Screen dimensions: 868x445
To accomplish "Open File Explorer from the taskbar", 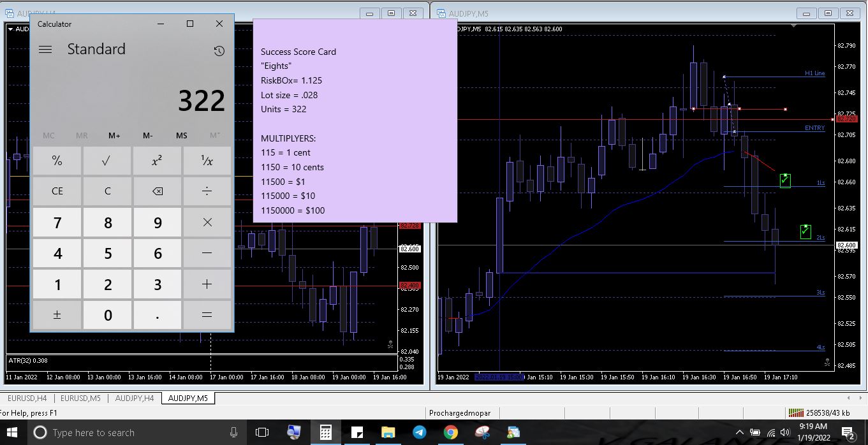I will point(388,433).
